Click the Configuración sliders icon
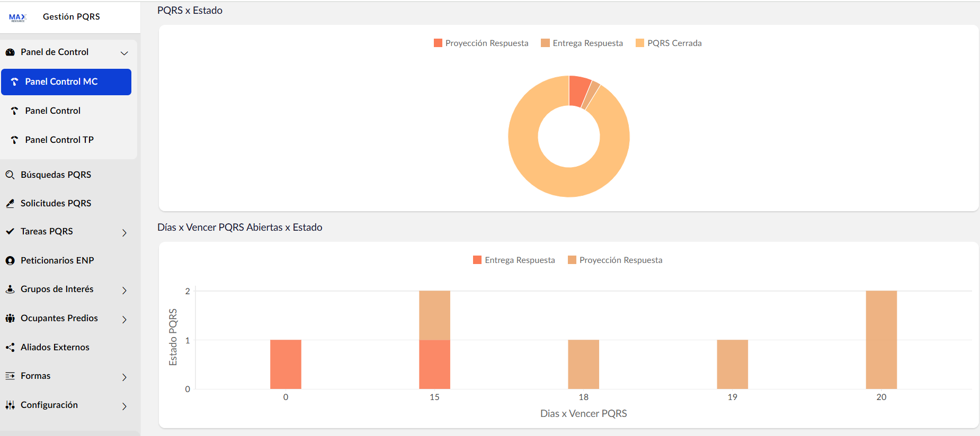Screen dimensions: 980x436 point(10,405)
